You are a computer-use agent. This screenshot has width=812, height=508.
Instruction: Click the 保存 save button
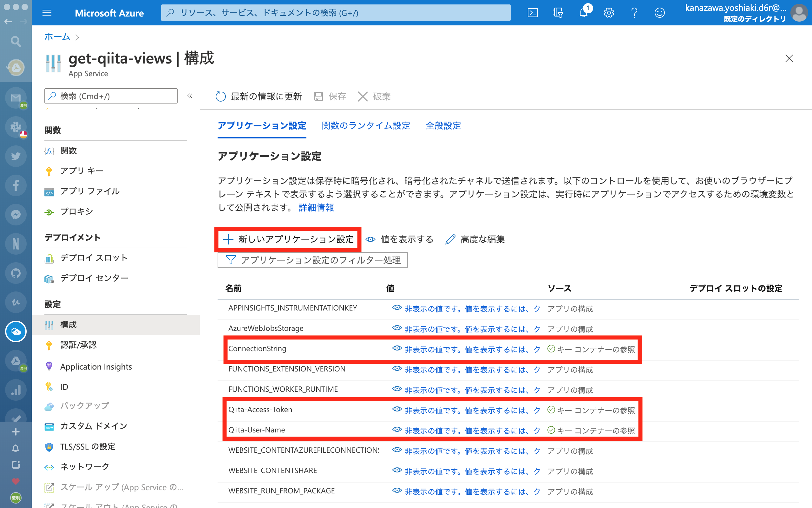(x=330, y=97)
